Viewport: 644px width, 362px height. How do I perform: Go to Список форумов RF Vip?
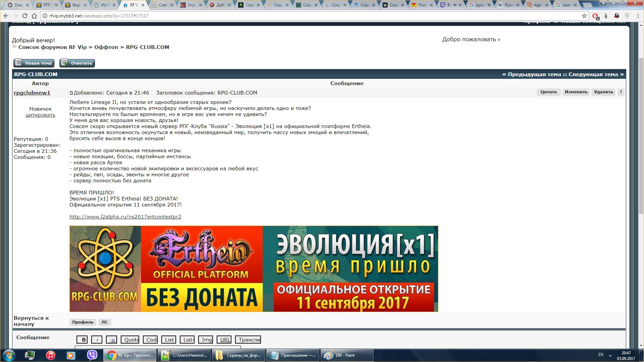tap(52, 47)
